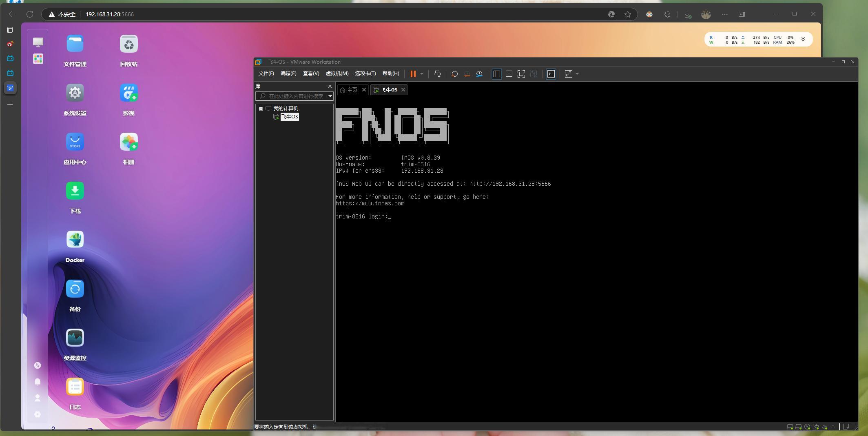Open browser extensions puzzle icon
The height and width of the screenshot is (436, 868).
[x=667, y=14]
